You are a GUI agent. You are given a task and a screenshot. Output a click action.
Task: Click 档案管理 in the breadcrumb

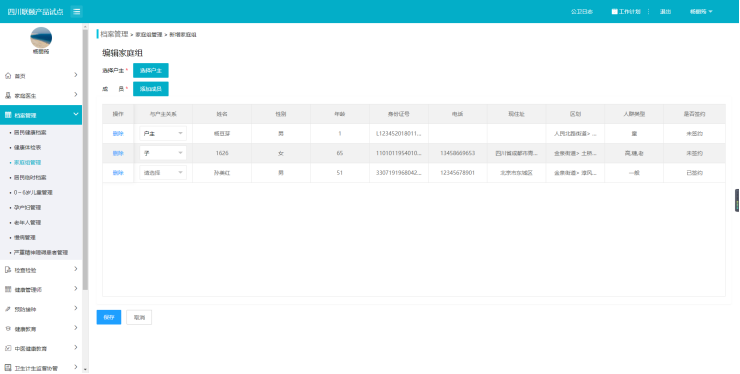114,34
